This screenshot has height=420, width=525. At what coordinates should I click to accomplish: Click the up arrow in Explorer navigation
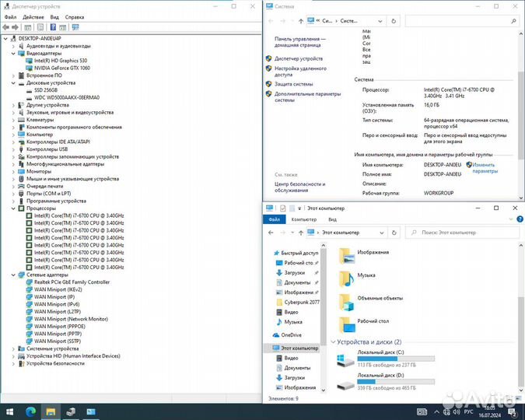pyautogui.click(x=299, y=232)
